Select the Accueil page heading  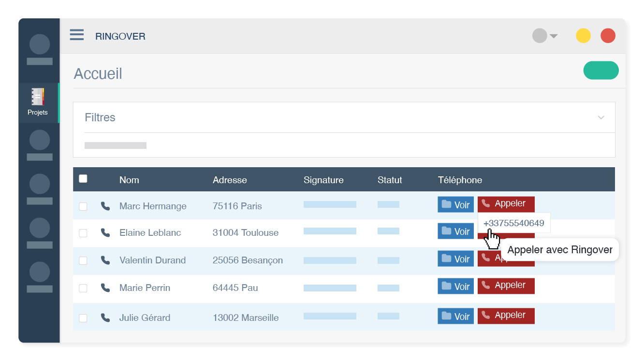coord(98,73)
